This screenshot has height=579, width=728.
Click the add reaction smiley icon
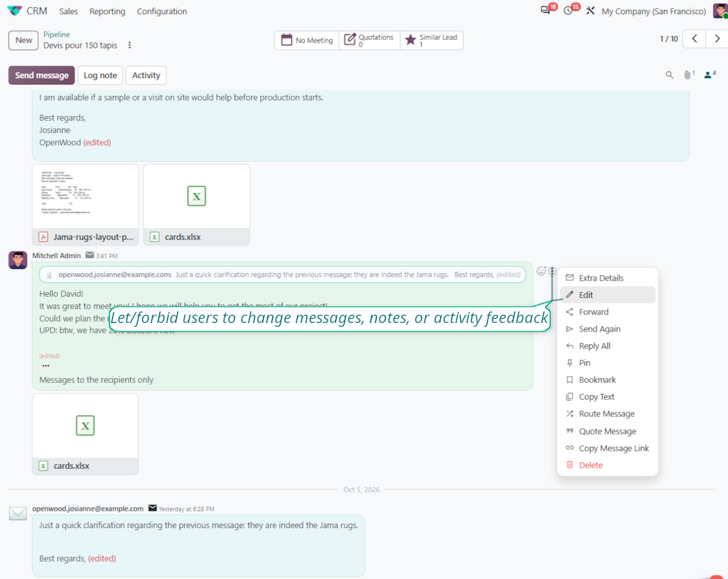[541, 271]
